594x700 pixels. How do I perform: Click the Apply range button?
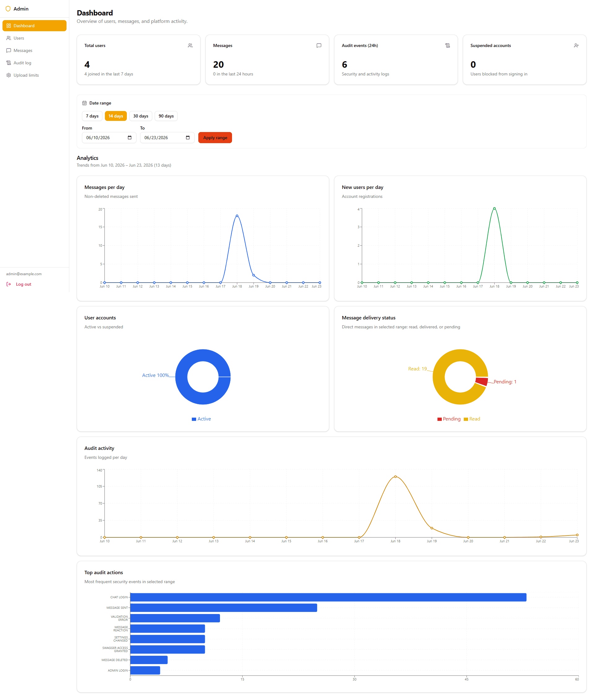[215, 138]
